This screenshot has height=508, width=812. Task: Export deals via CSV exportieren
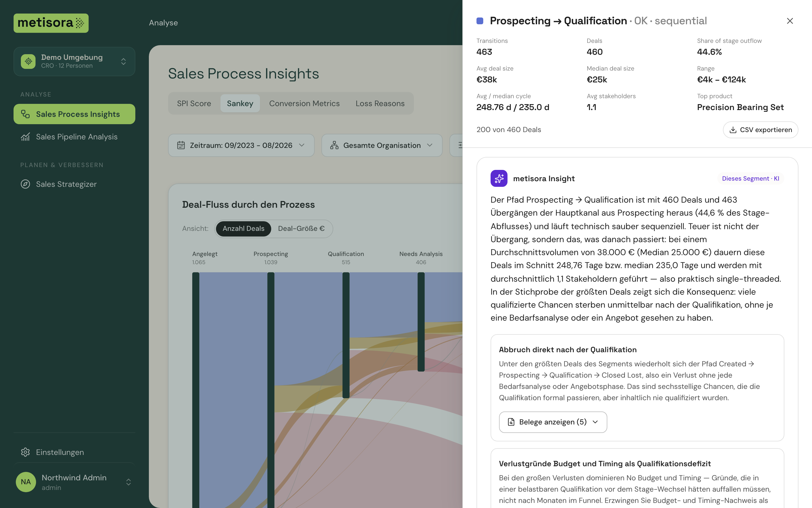(760, 130)
